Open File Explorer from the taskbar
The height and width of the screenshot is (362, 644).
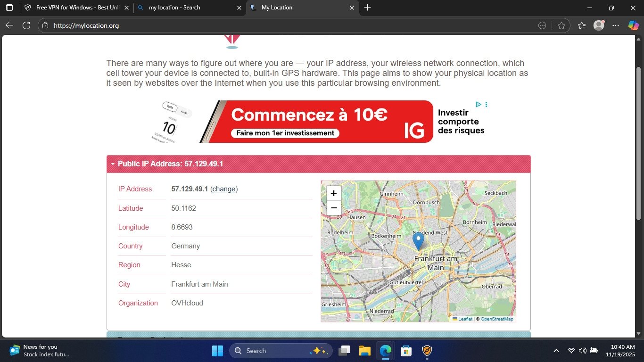coord(364,351)
